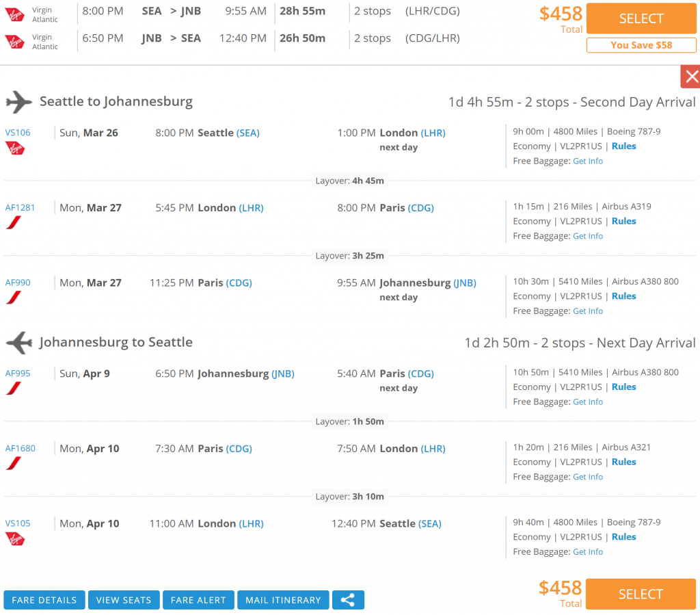Click the 'Layover: 3h 25m' label
Viewport: 700px width, 615px height.
coord(349,256)
